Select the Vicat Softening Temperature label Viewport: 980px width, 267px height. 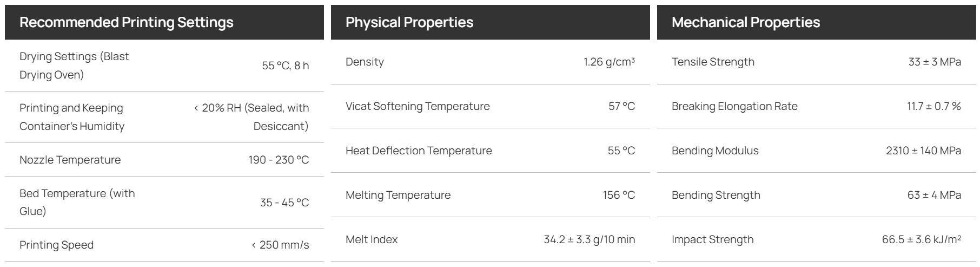(x=418, y=106)
